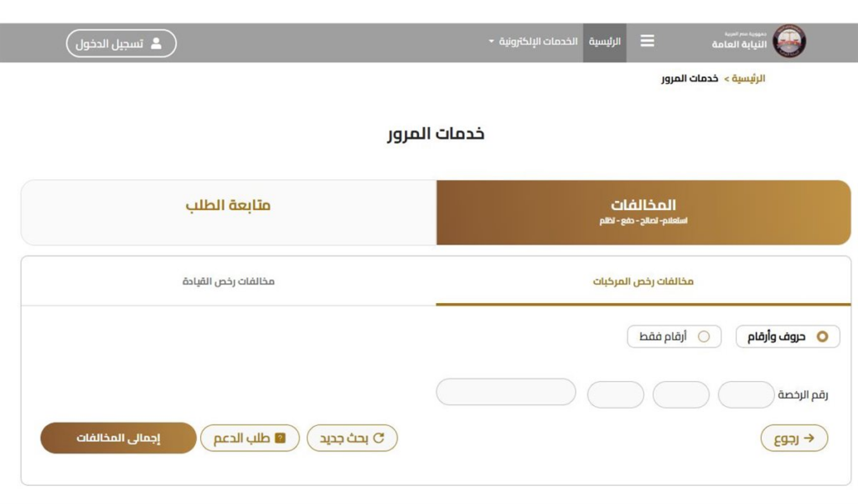The image size is (858, 504).
Task: Open the hamburger menu icon
Action: coord(648,42)
